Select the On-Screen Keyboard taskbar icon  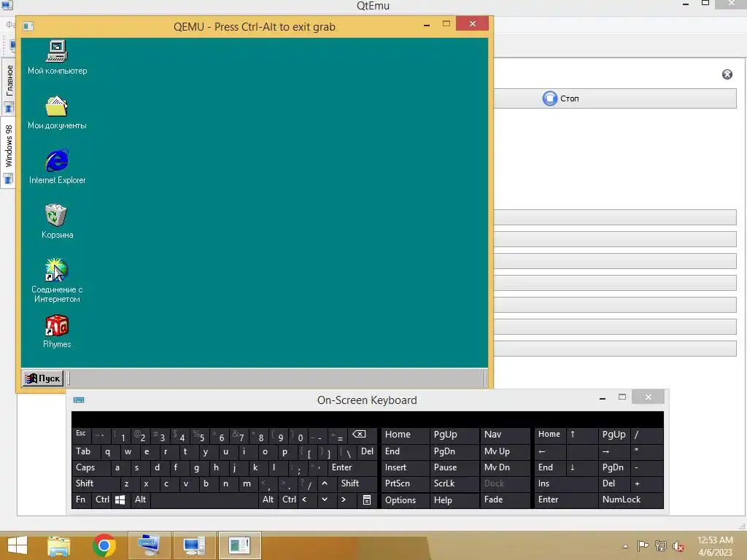coord(149,545)
